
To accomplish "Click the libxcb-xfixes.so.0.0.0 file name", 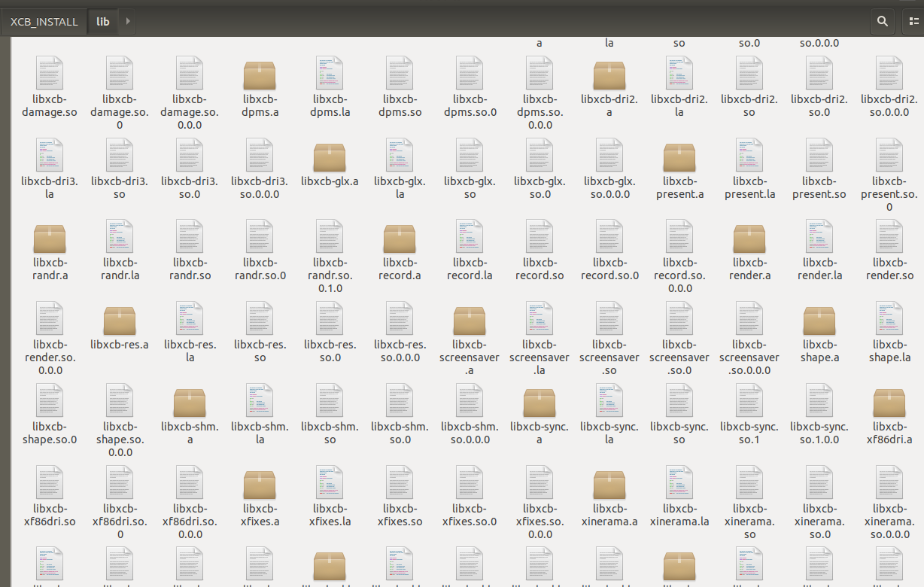I will point(540,522).
